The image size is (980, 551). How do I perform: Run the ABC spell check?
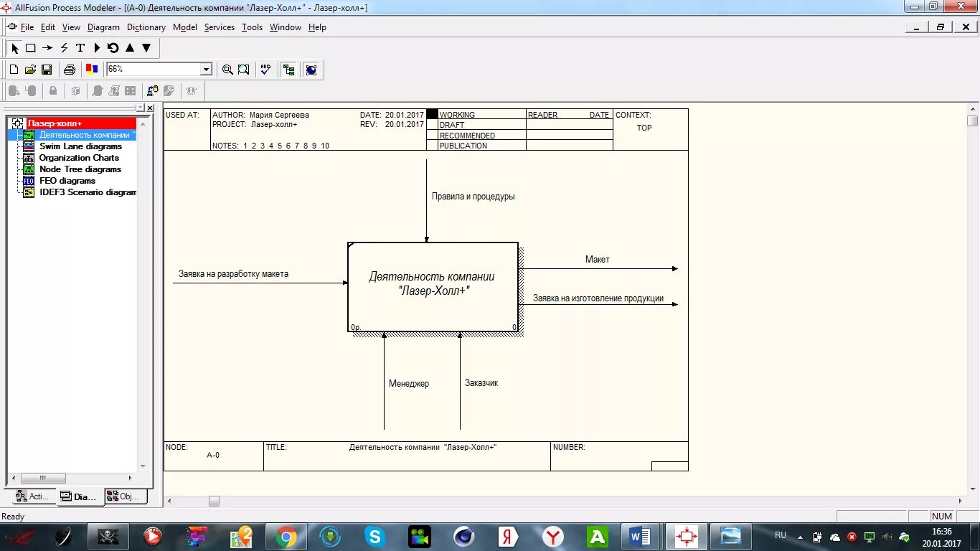coord(266,70)
